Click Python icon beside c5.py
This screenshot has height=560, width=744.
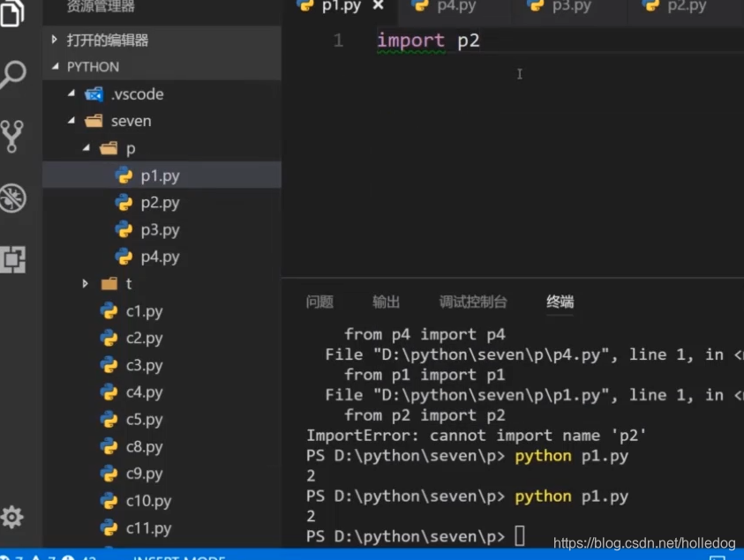point(109,419)
